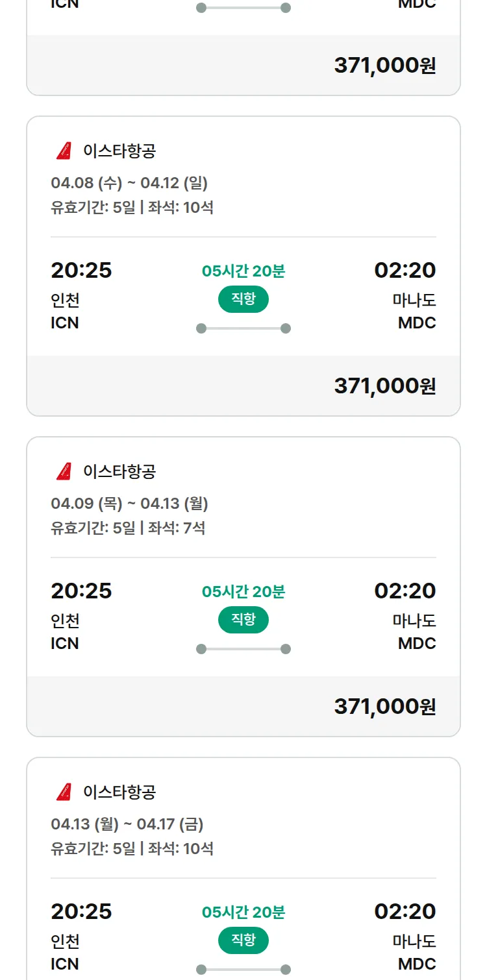Click the route line graphic on the 04.09 flight

tap(243, 649)
